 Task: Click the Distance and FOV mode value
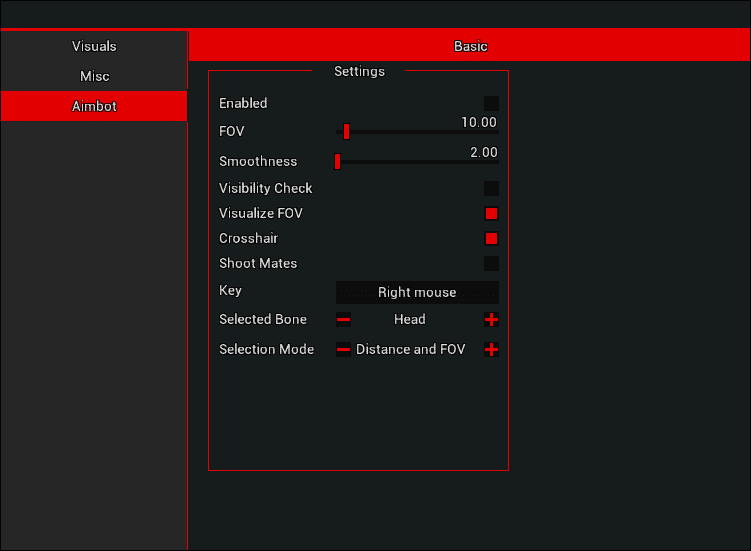coord(410,350)
